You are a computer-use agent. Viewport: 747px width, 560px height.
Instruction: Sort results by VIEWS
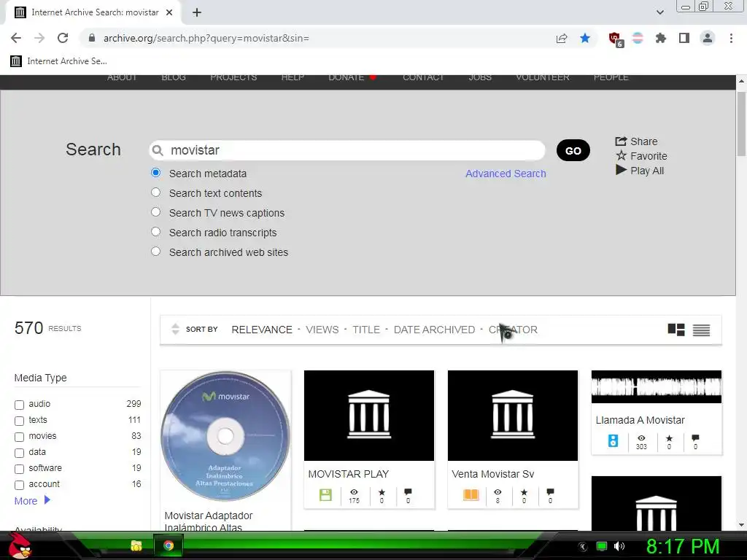[x=322, y=330]
